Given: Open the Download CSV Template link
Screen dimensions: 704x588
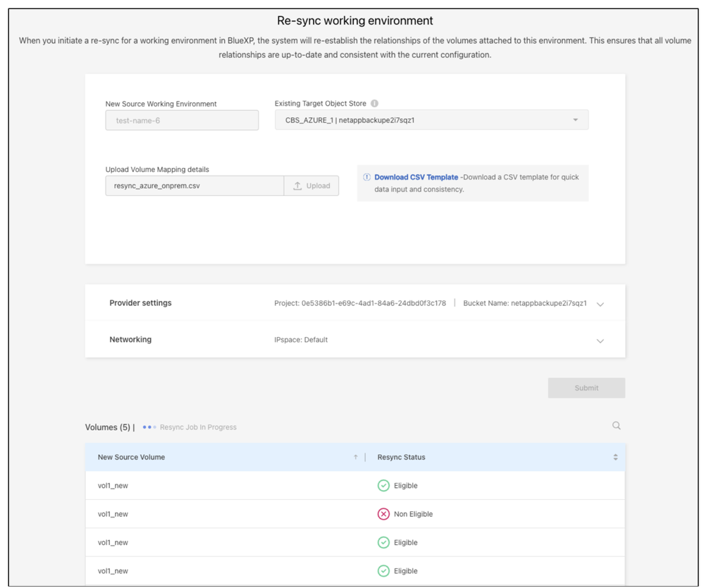Looking at the screenshot, I should 416,178.
